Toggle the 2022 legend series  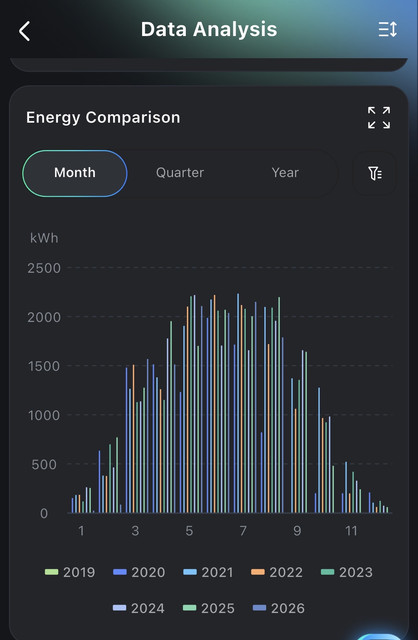click(x=277, y=572)
